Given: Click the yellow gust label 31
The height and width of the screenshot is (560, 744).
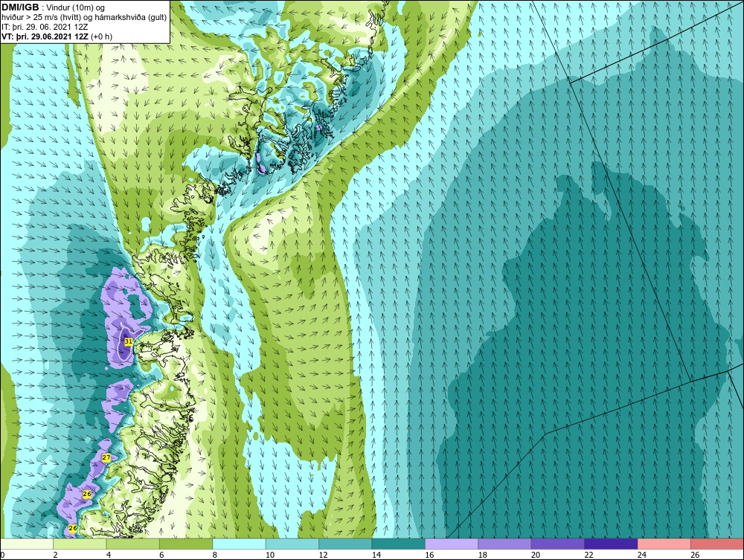Looking at the screenshot, I should click(129, 341).
